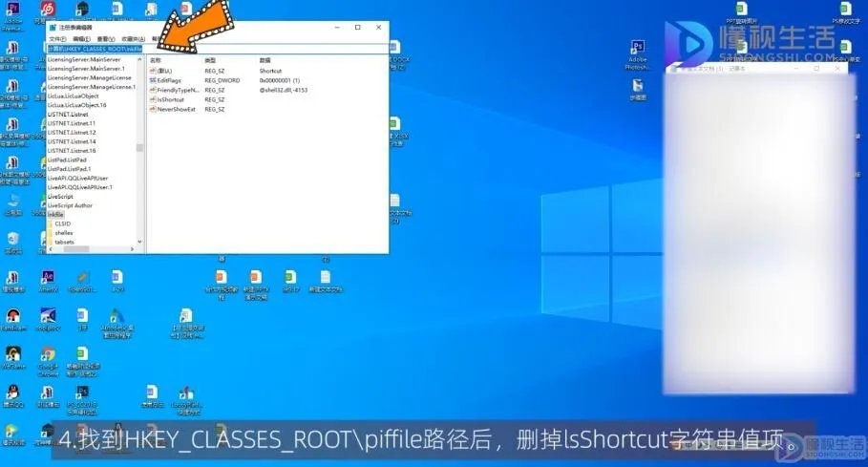868x467 pixels.
Task: Open the EditFlags value icon
Action: pyautogui.click(x=153, y=80)
